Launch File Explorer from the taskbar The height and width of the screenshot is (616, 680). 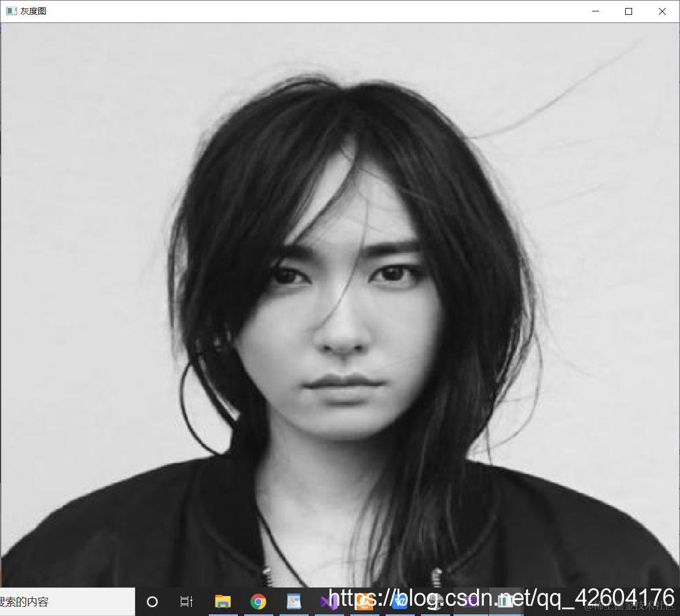(222, 601)
